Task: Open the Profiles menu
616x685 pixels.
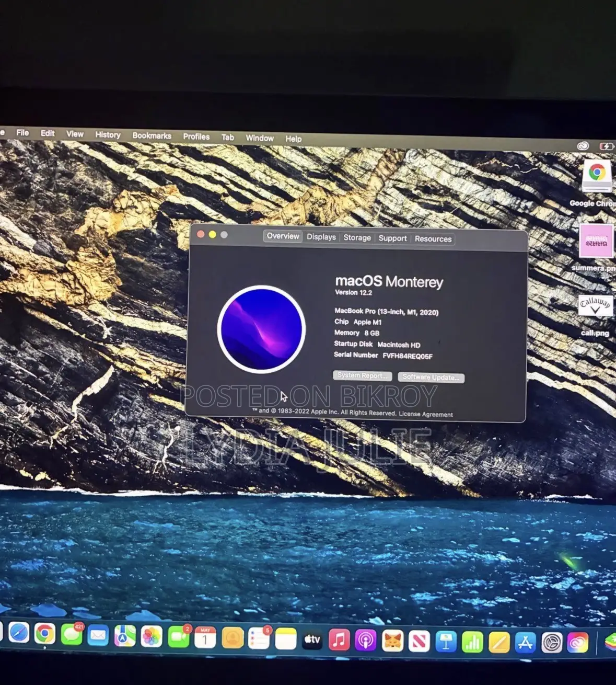Action: pos(196,136)
